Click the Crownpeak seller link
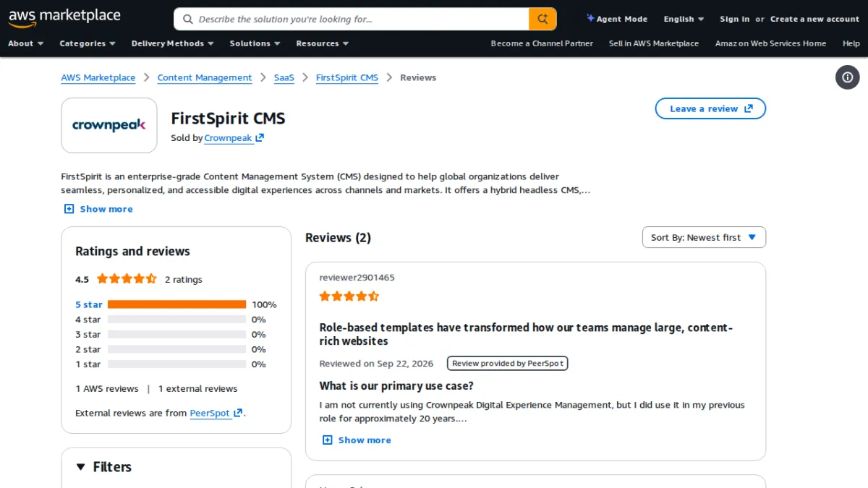The height and width of the screenshot is (488, 868). click(x=234, y=138)
